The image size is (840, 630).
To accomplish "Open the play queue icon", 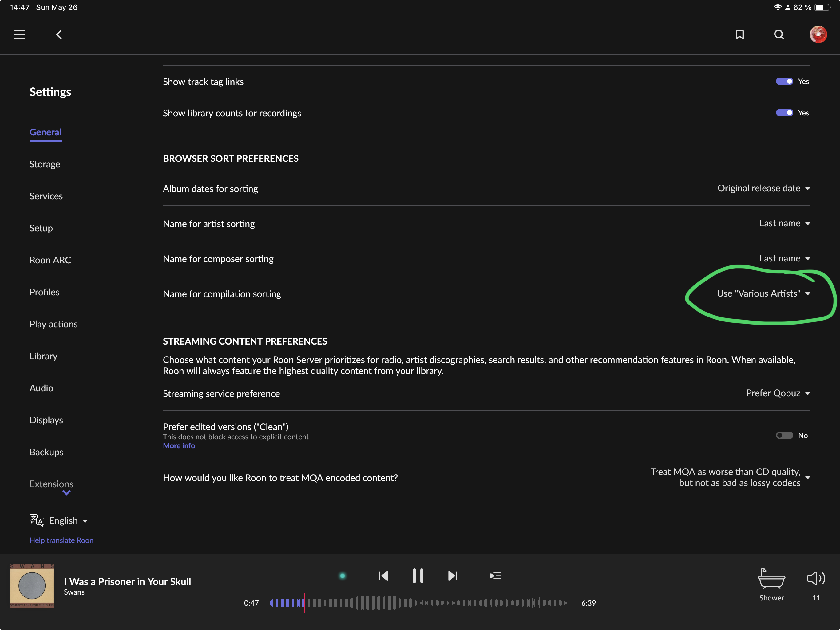I will 496,576.
